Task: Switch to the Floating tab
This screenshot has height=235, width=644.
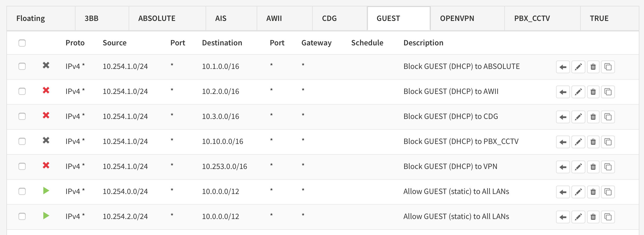Action: pyautogui.click(x=31, y=18)
